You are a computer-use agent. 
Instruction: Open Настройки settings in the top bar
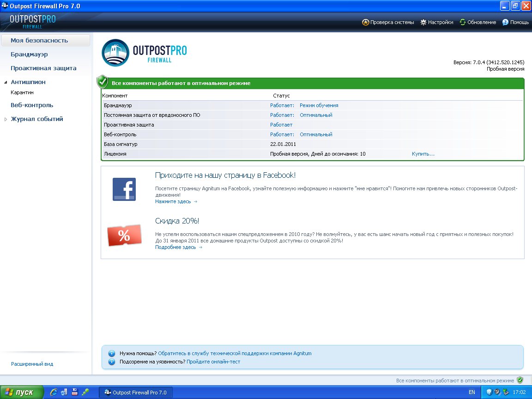[x=437, y=22]
